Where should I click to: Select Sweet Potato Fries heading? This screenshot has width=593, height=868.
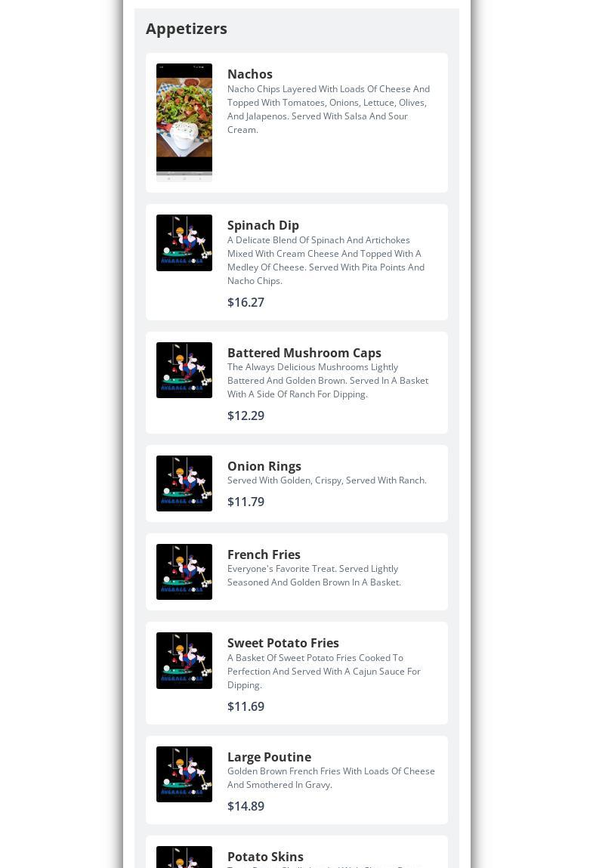coord(283,643)
